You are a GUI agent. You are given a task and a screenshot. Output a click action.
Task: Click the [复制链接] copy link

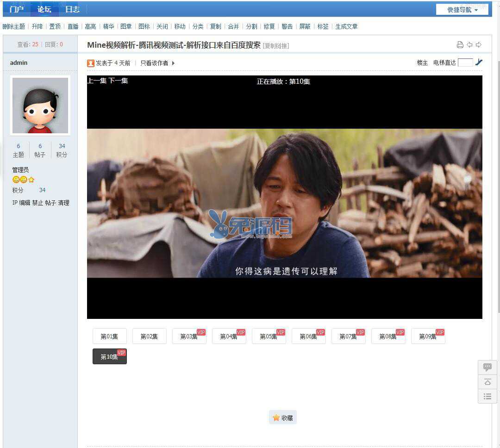tap(276, 46)
